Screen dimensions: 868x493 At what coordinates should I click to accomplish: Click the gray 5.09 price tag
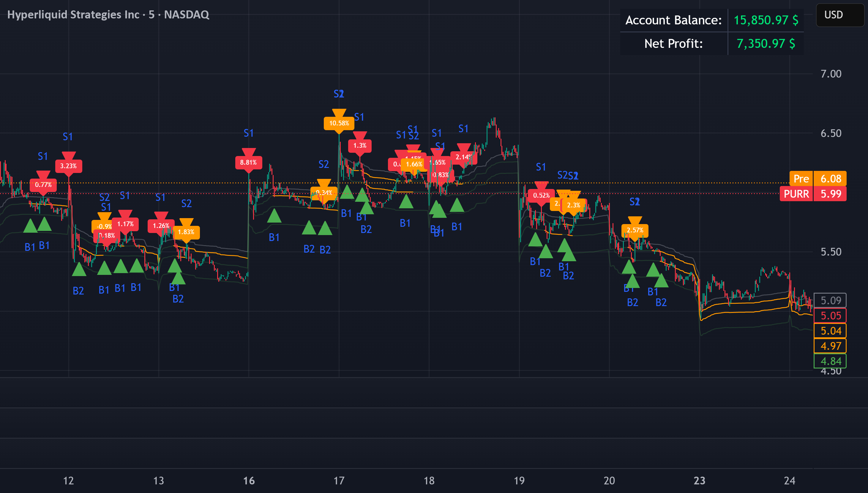830,300
